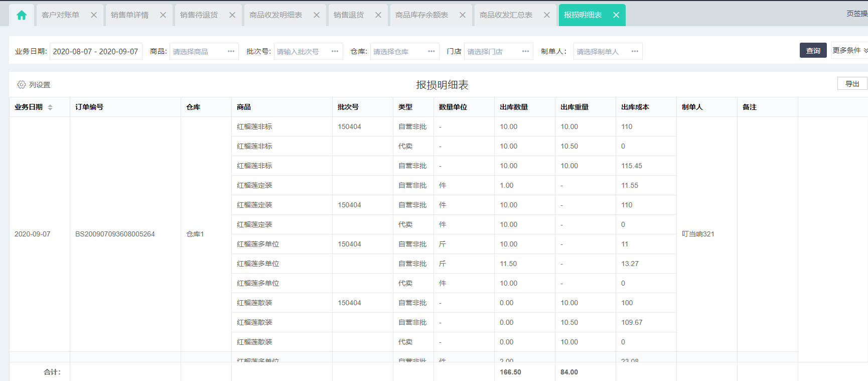The height and width of the screenshot is (381, 868).
Task: Open the 批次号 selector ellipsis
Action: coord(335,52)
